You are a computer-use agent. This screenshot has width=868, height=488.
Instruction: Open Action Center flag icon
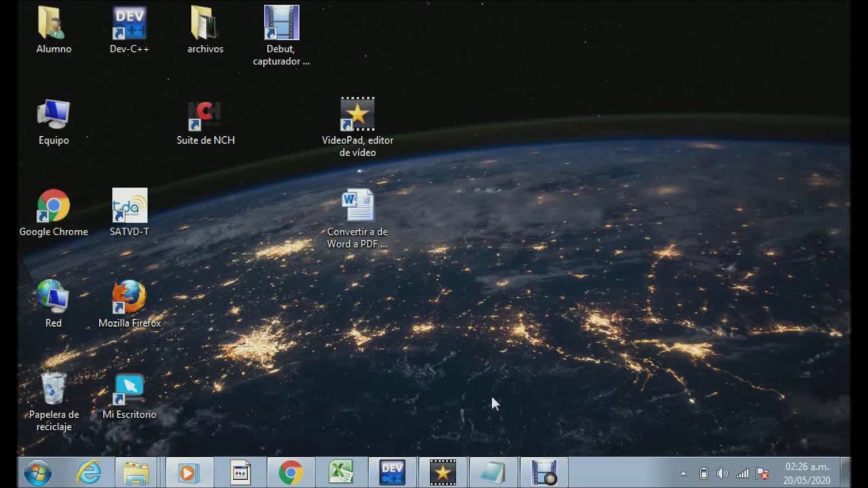tap(762, 474)
